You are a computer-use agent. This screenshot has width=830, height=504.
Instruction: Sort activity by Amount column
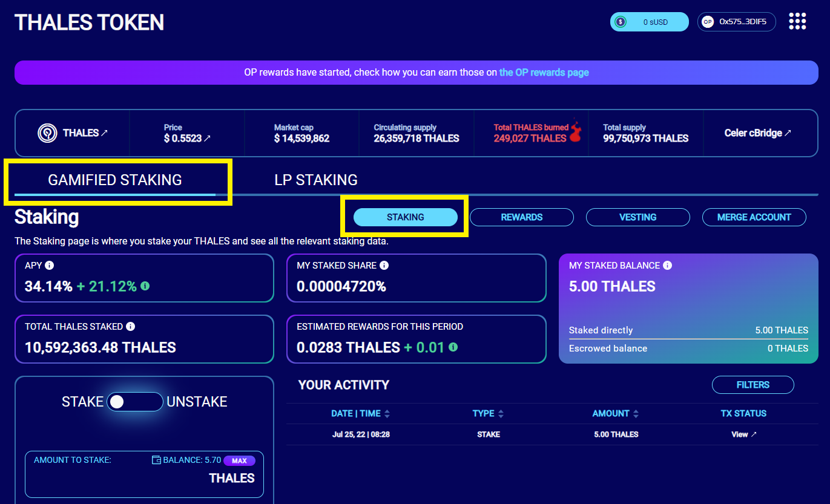616,414
